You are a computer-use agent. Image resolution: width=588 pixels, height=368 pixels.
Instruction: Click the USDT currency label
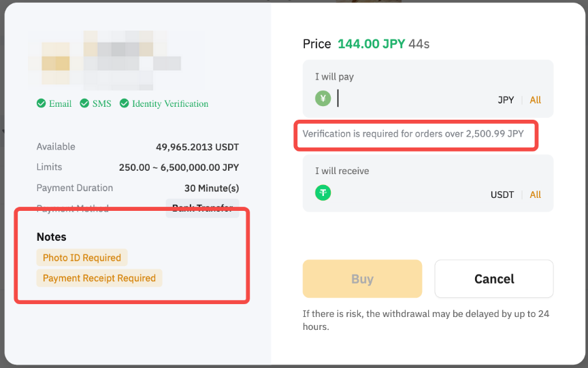coord(502,195)
